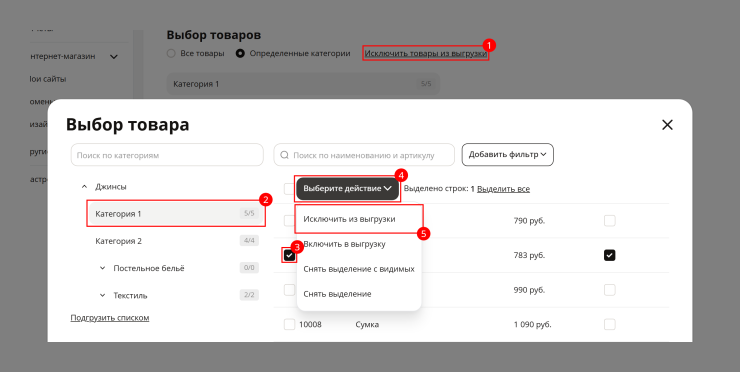Focus the Поиск по наименованию и артикулу field
This screenshot has width=740, height=372.
364,155
